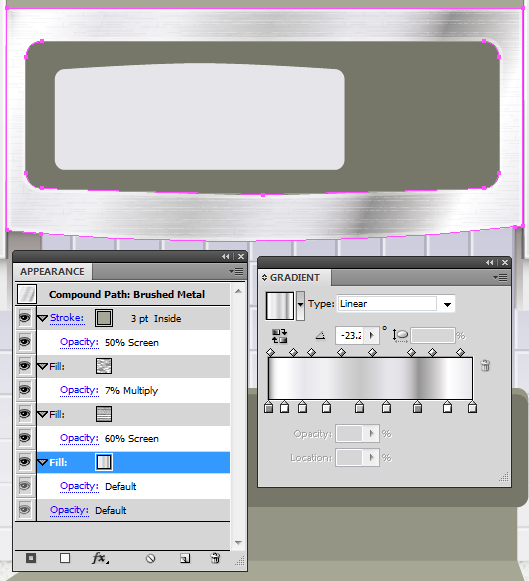The image size is (529, 581).
Task: Select the leftmost gradient midpoint diamond
Action: pyautogui.click(x=271, y=352)
